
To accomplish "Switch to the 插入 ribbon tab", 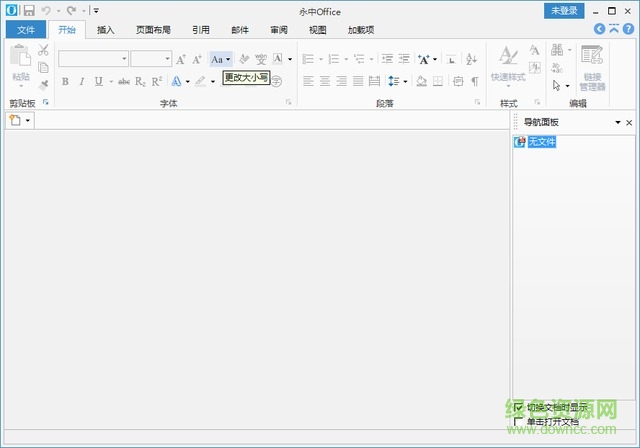I will point(105,30).
